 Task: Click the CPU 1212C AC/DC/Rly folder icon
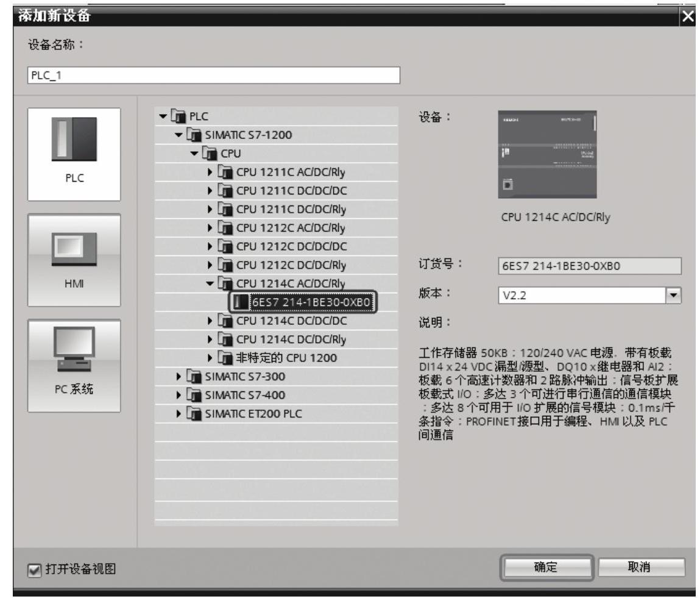(x=225, y=228)
